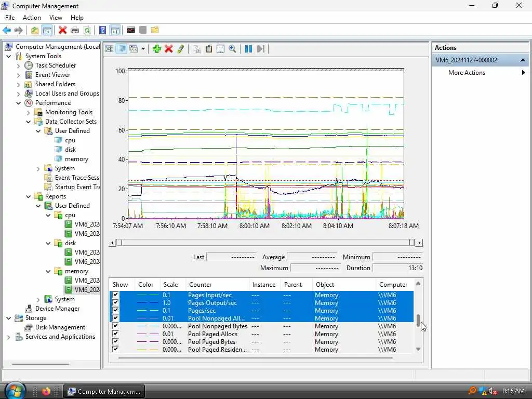The image size is (532, 399).
Task: Click the counter list scroll down arrow
Action: (x=418, y=349)
